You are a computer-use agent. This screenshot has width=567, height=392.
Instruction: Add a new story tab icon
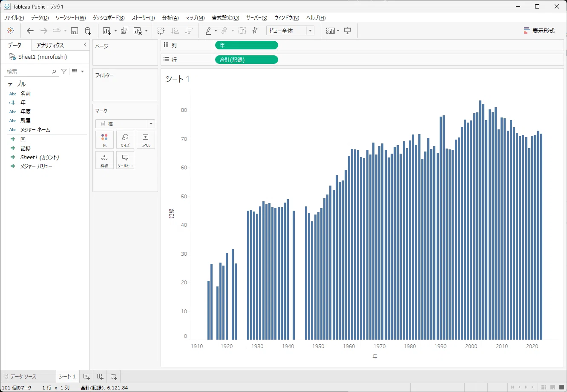113,376
